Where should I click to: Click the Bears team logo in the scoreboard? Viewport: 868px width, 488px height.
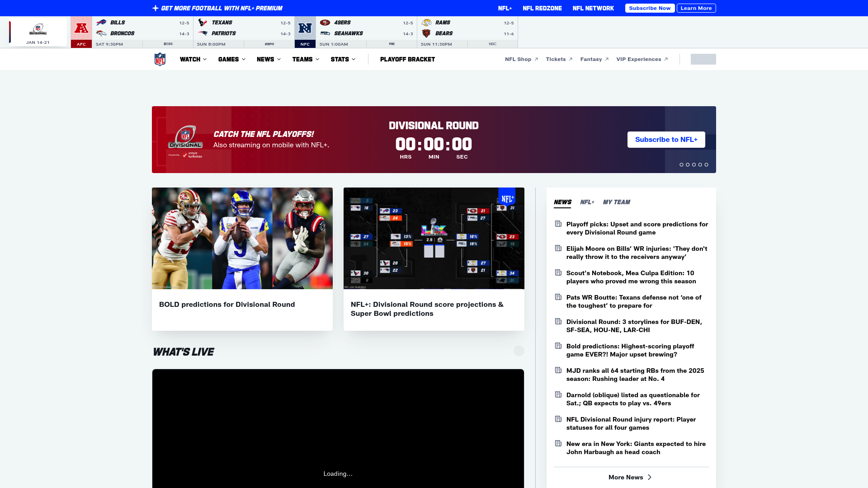[427, 33]
